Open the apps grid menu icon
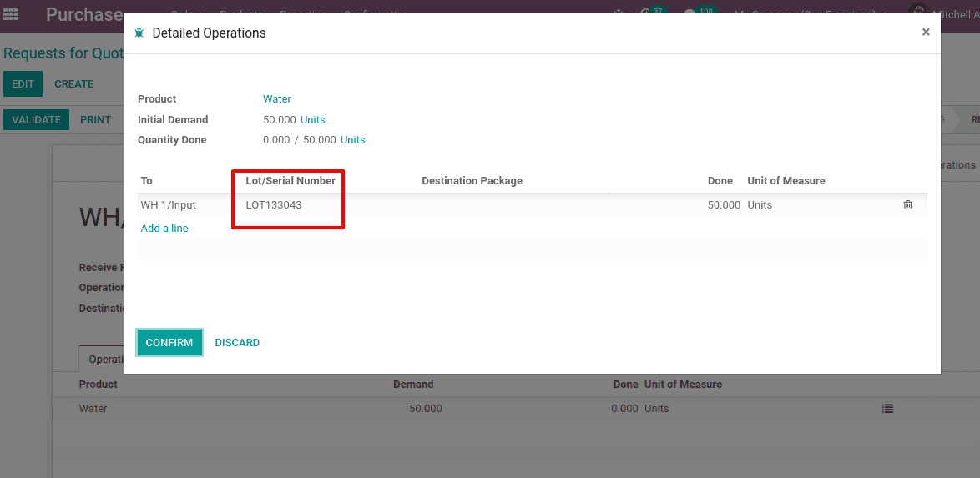 pyautogui.click(x=11, y=13)
